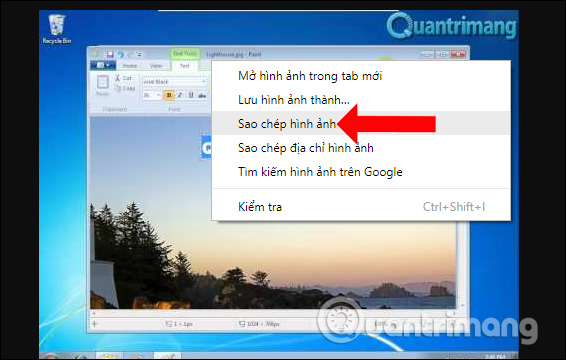Viewport: 566px width, 360px height.
Task: Open the blue Paint file menu button
Action: pyautogui.click(x=103, y=65)
